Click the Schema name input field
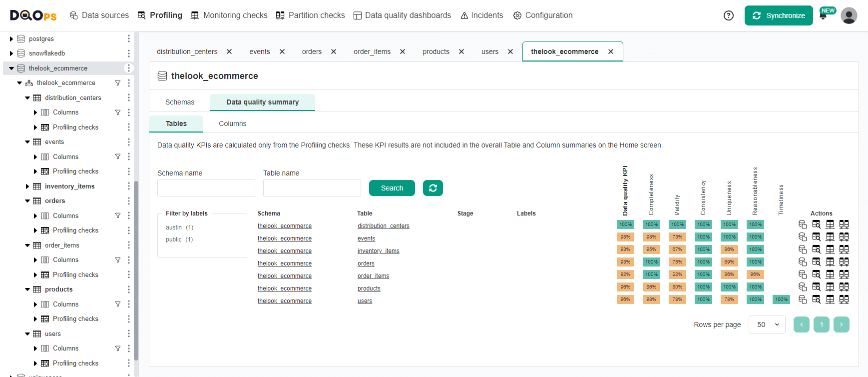 click(x=206, y=188)
